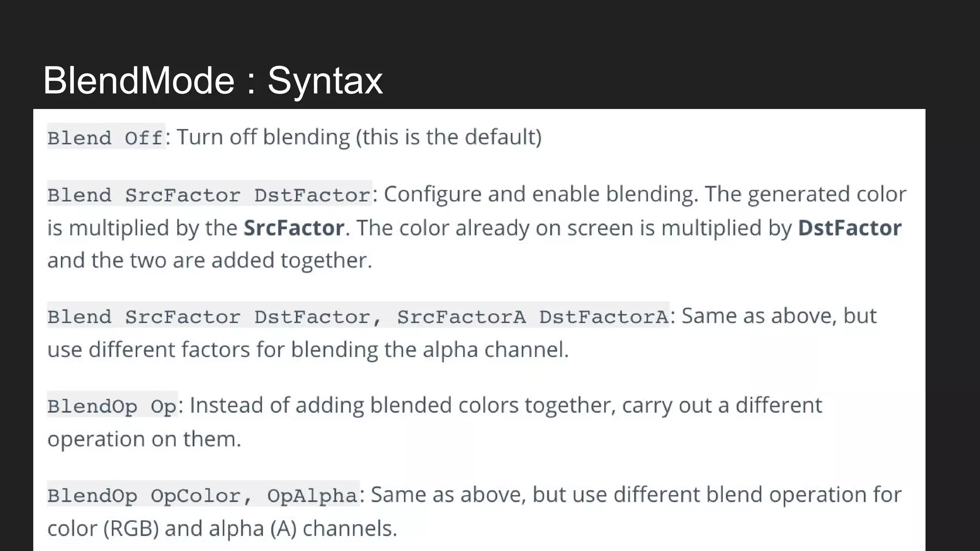
Task: Select the "BlendOp Op" code snippet
Action: [112, 406]
